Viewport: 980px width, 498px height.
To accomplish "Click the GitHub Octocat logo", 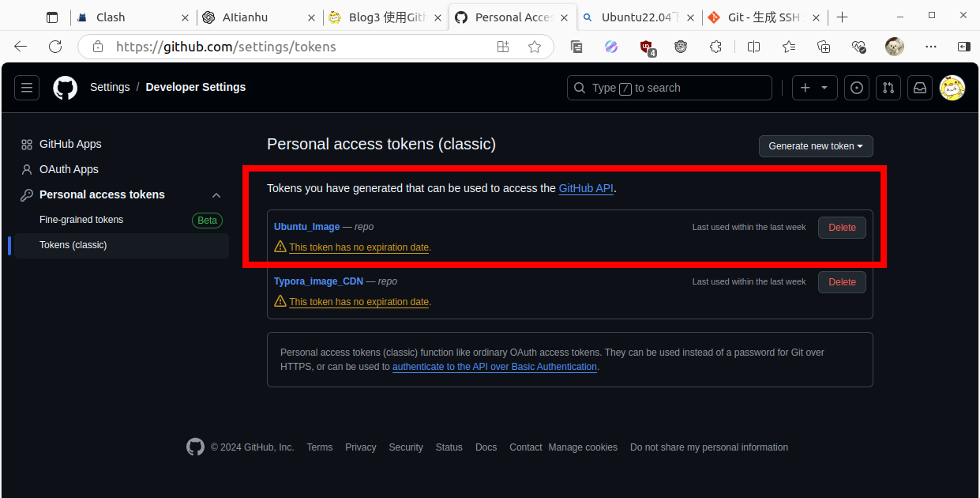I will tap(66, 88).
